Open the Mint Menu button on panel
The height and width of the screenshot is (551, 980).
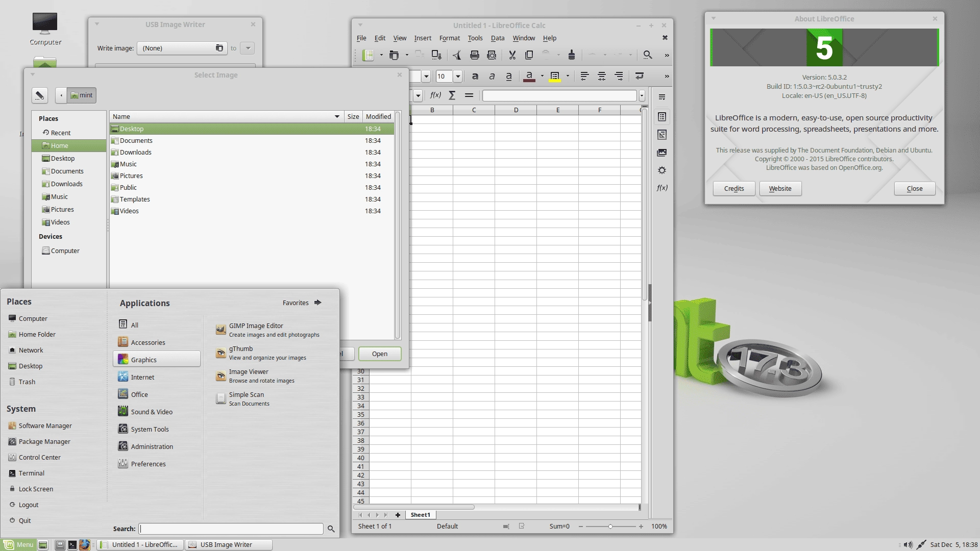[x=19, y=545]
